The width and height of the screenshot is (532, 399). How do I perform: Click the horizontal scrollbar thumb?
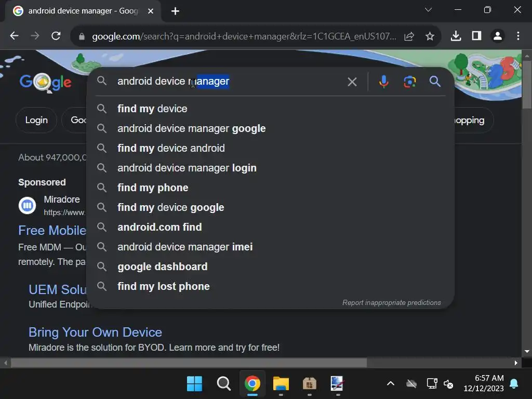[189, 363]
